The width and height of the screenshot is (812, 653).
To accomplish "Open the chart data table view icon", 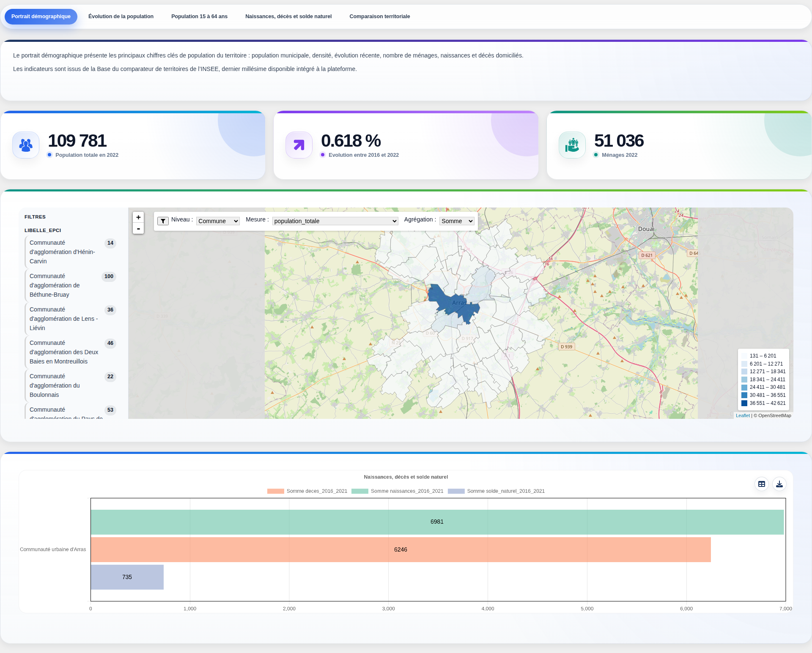I will [762, 484].
